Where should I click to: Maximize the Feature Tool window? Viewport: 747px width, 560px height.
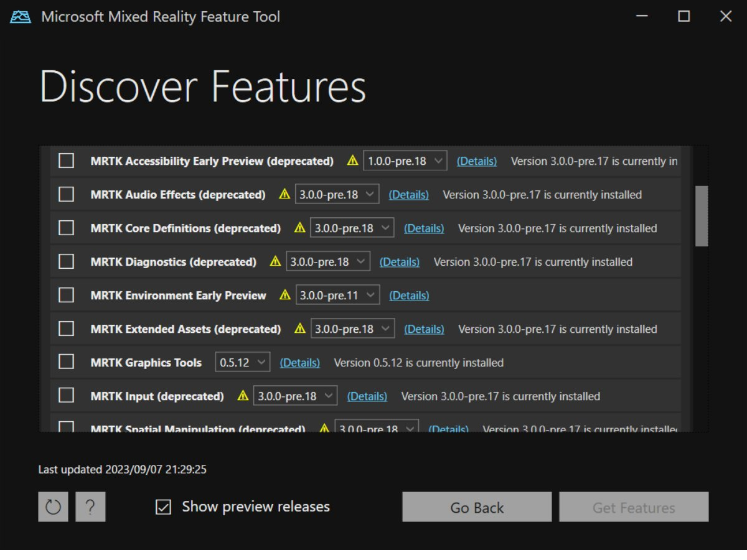[x=684, y=17]
